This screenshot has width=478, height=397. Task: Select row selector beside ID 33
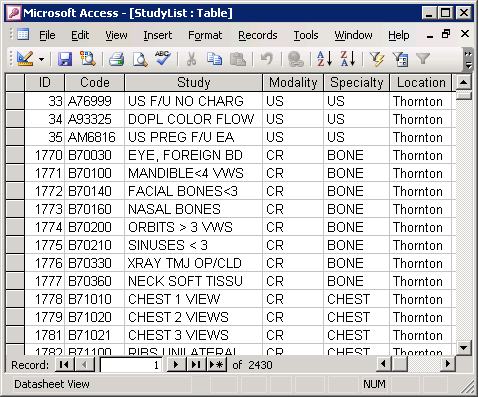pyautogui.click(x=15, y=101)
